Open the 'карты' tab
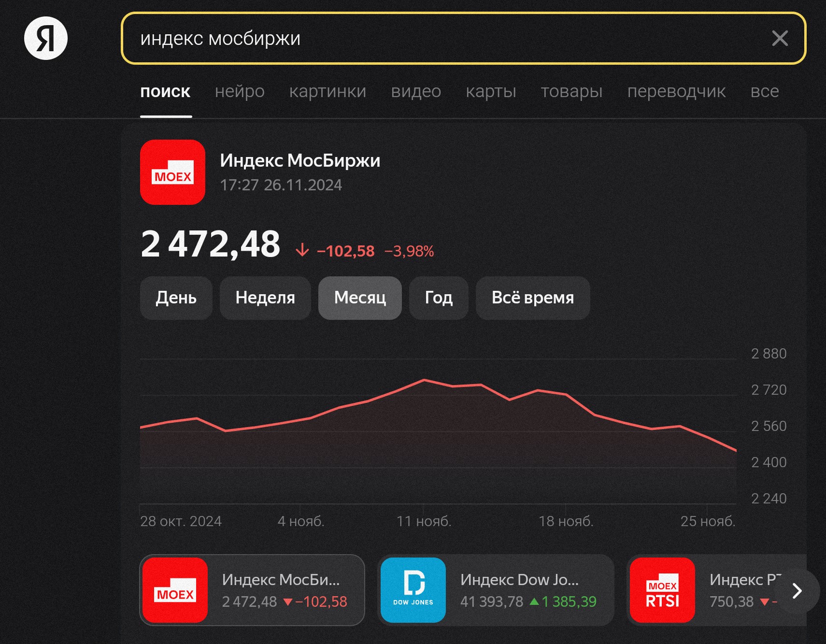The height and width of the screenshot is (644, 826). [x=491, y=91]
